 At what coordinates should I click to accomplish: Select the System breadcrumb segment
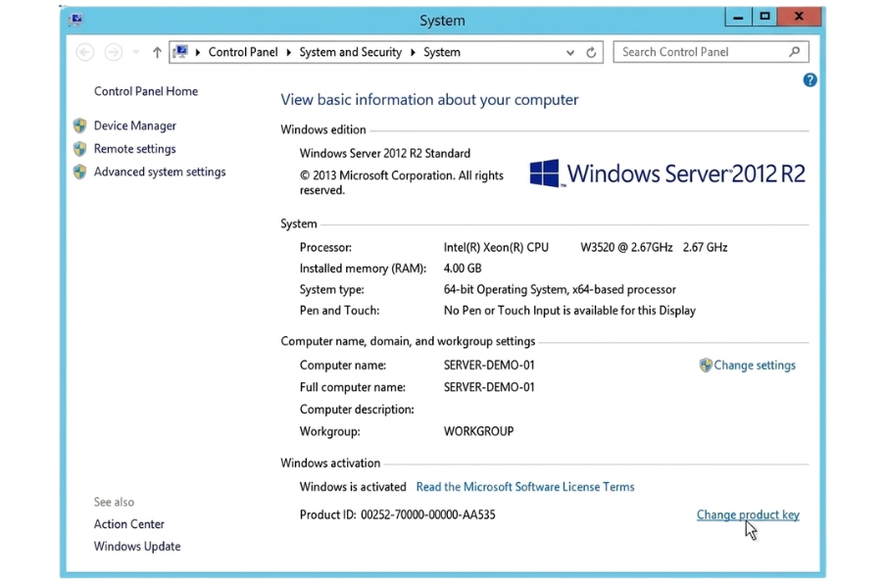pyautogui.click(x=442, y=52)
